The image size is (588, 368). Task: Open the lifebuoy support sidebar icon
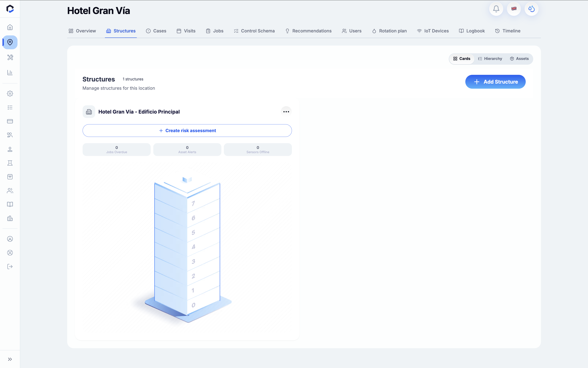click(x=10, y=253)
